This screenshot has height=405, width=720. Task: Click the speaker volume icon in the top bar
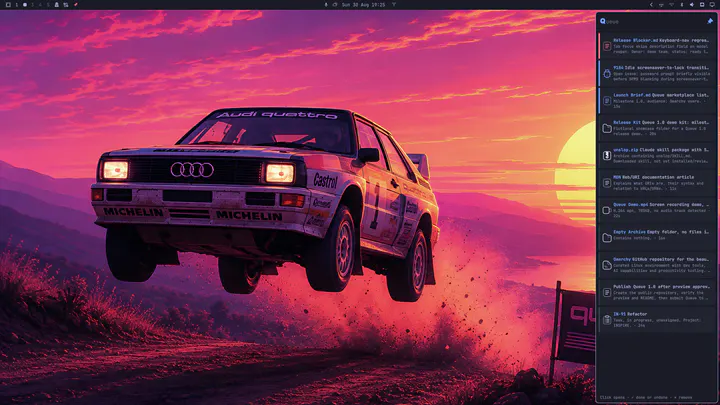[692, 5]
